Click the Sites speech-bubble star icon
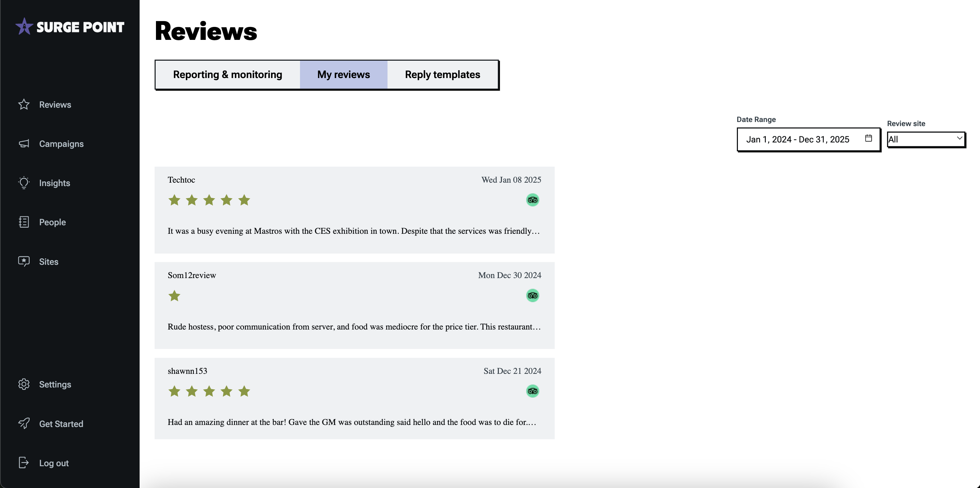This screenshot has height=488, width=980. coord(23,261)
